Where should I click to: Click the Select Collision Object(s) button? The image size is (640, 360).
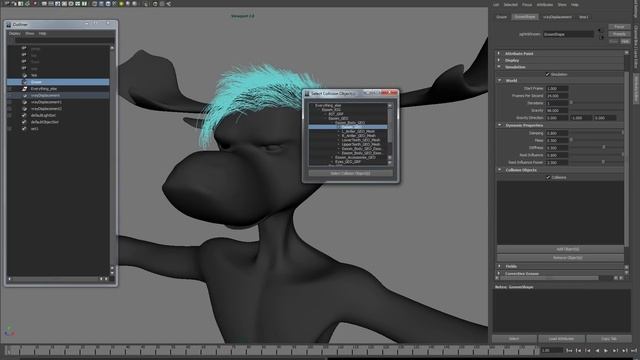coord(350,173)
